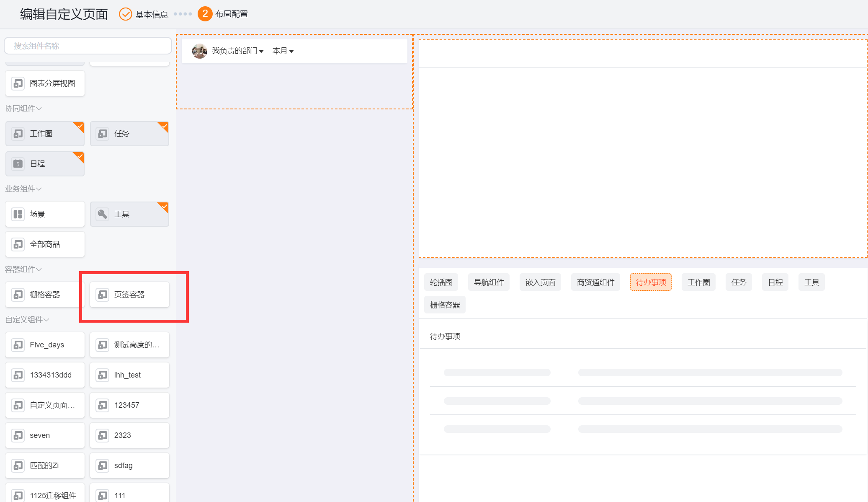Click the 测试高度的… component icon

point(102,345)
